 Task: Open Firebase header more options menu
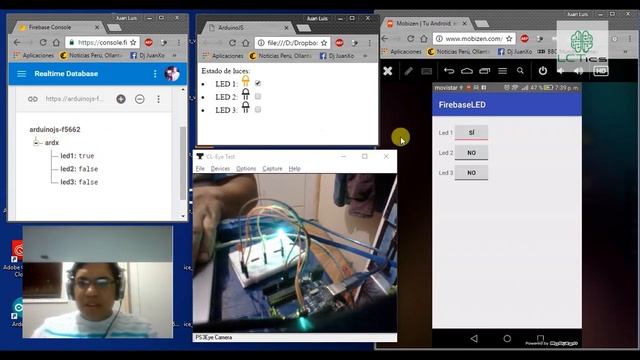(155, 74)
